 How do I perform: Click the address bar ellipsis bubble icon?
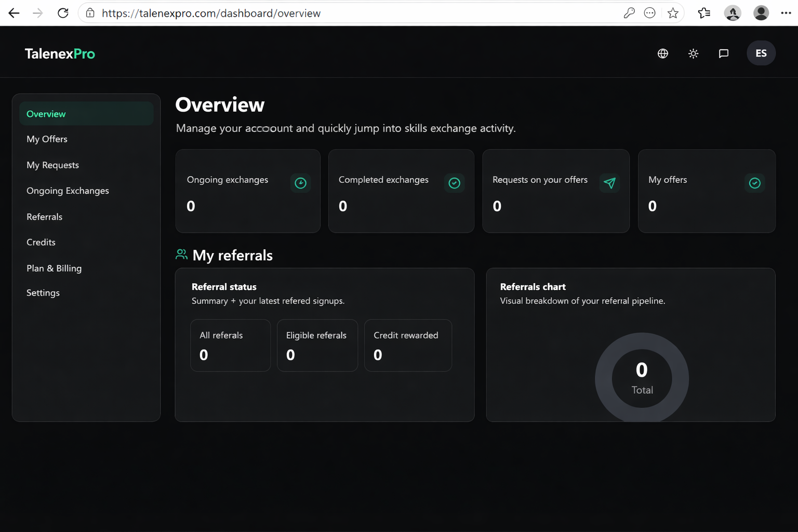click(x=650, y=13)
